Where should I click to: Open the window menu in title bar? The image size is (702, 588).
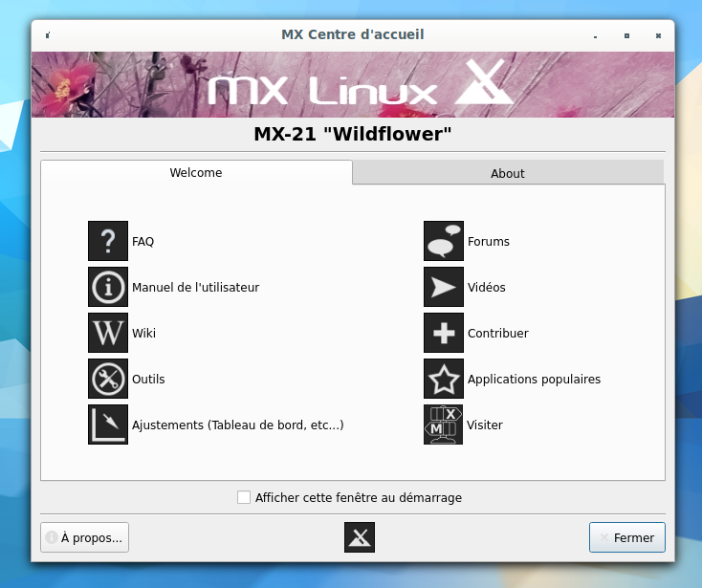click(48, 35)
